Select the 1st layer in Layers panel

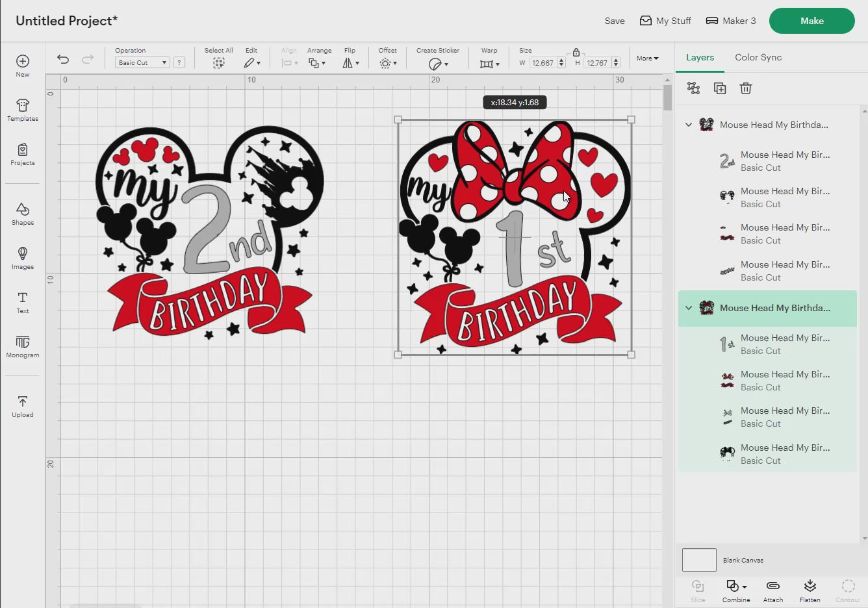coord(767,344)
